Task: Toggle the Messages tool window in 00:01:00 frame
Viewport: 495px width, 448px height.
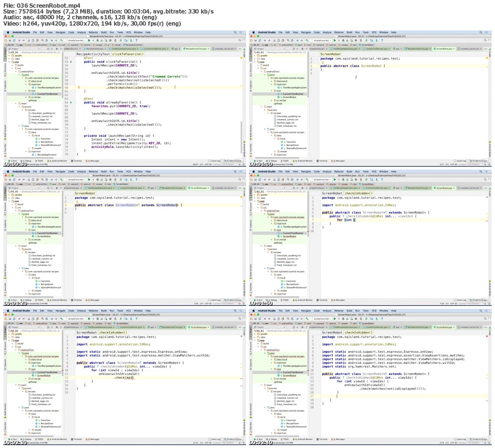Action: (x=337, y=161)
